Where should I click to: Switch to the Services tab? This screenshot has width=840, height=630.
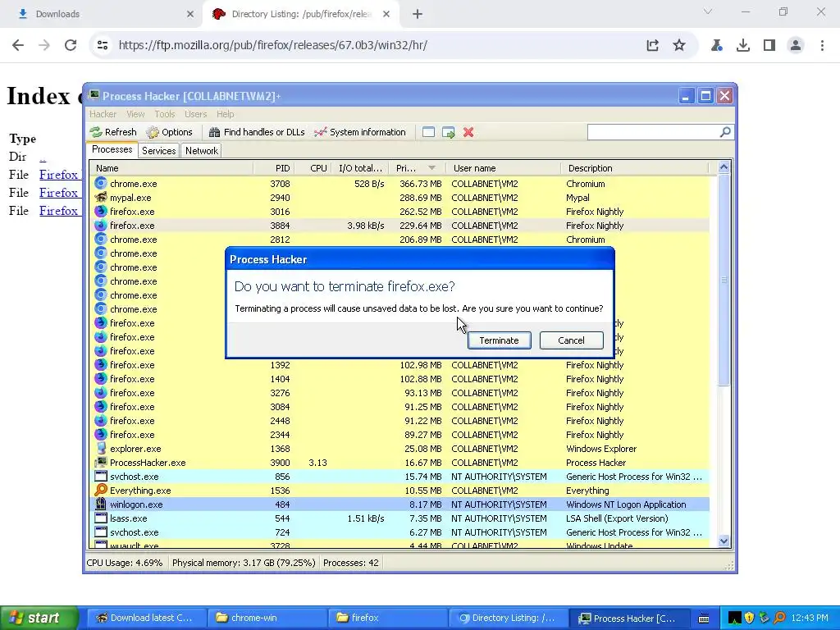click(158, 151)
